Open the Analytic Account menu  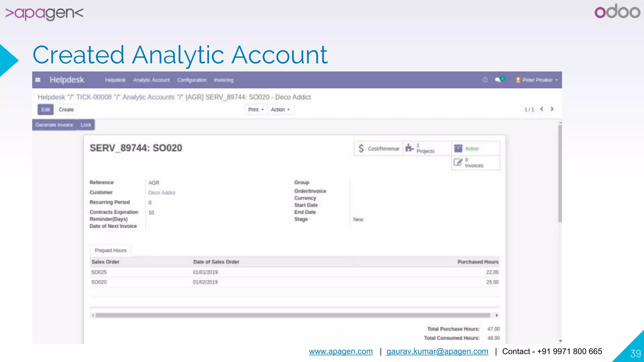151,80
